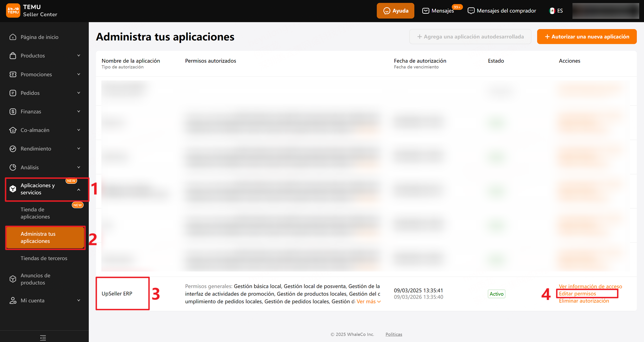The width and height of the screenshot is (644, 342).
Task: Click the Anuncios de productos cube icon
Action: click(13, 279)
